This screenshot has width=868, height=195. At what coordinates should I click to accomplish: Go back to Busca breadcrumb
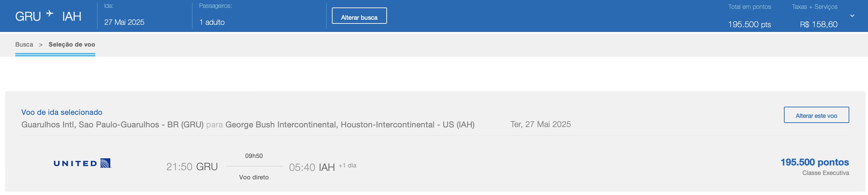pyautogui.click(x=24, y=45)
